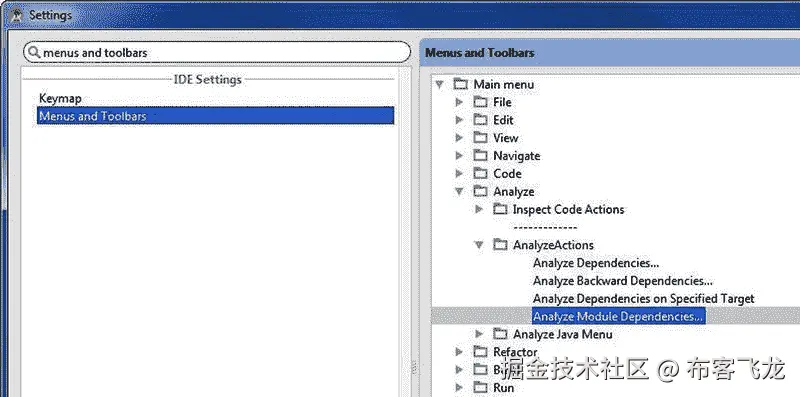
Task: Expand the Inspect Code Actions arrow
Action: [x=479, y=209]
